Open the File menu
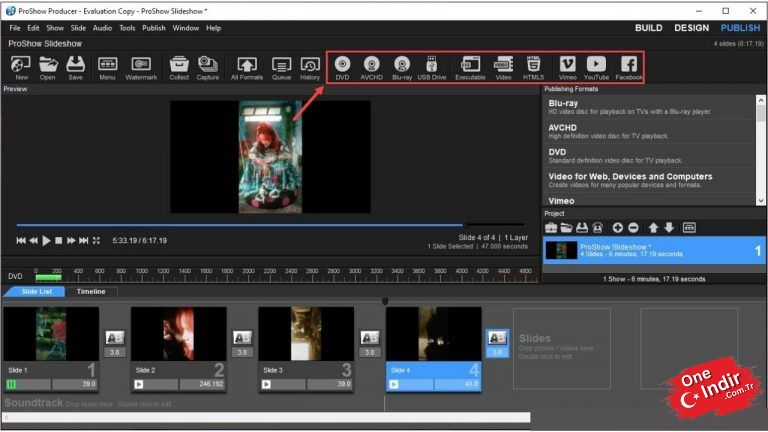This screenshot has height=432, width=768. [15, 28]
